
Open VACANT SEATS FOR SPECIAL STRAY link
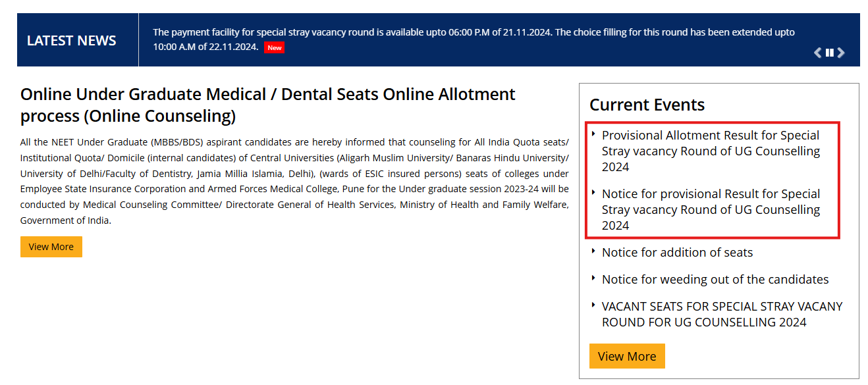[x=722, y=314]
